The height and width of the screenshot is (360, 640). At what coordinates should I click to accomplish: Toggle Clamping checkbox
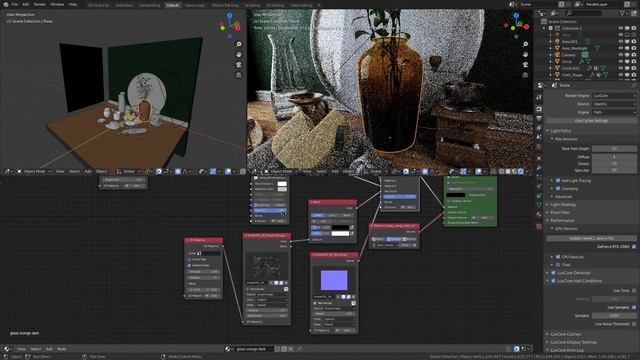pos(558,189)
